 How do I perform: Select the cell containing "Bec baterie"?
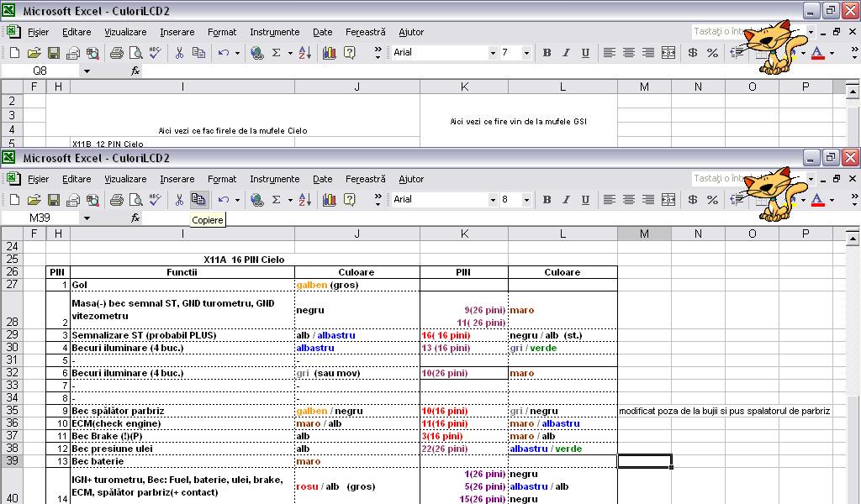point(182,461)
